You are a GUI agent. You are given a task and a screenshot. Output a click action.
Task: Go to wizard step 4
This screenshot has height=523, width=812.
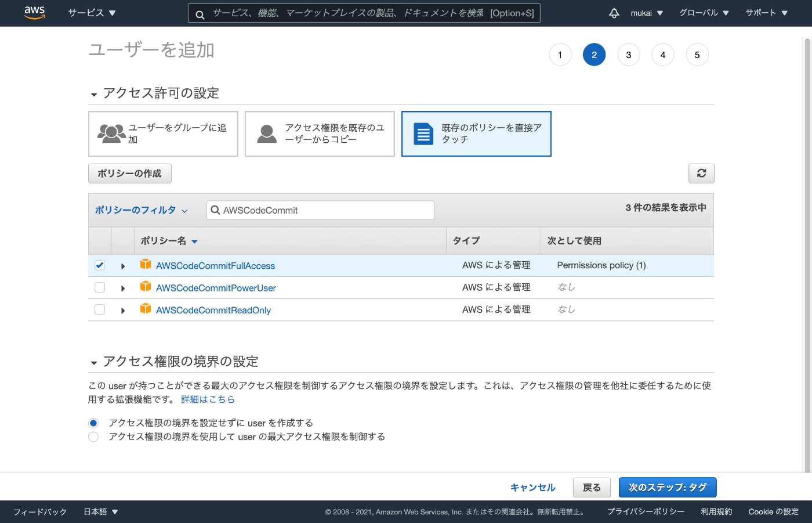663,55
